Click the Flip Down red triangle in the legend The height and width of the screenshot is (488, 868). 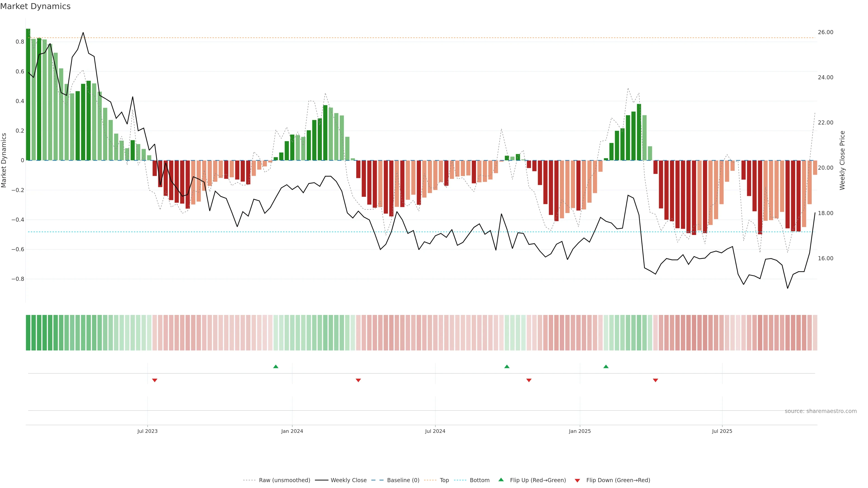(577, 481)
